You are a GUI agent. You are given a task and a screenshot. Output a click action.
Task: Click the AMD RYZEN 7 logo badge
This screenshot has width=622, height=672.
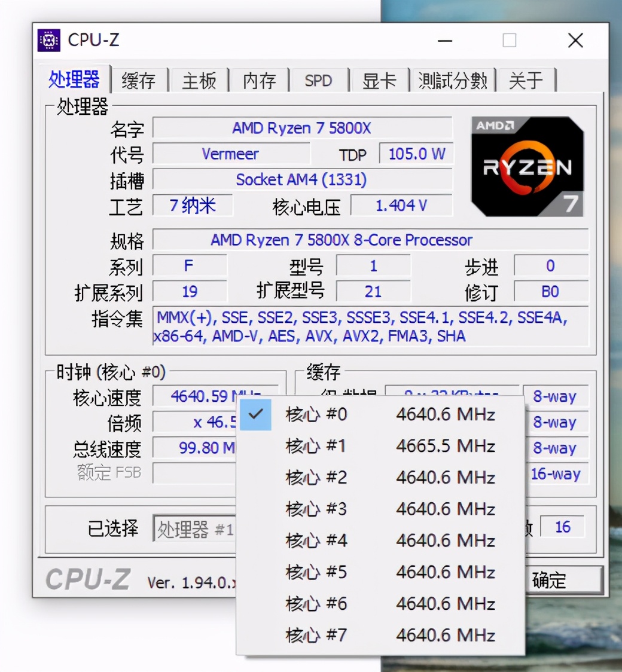coord(527,165)
